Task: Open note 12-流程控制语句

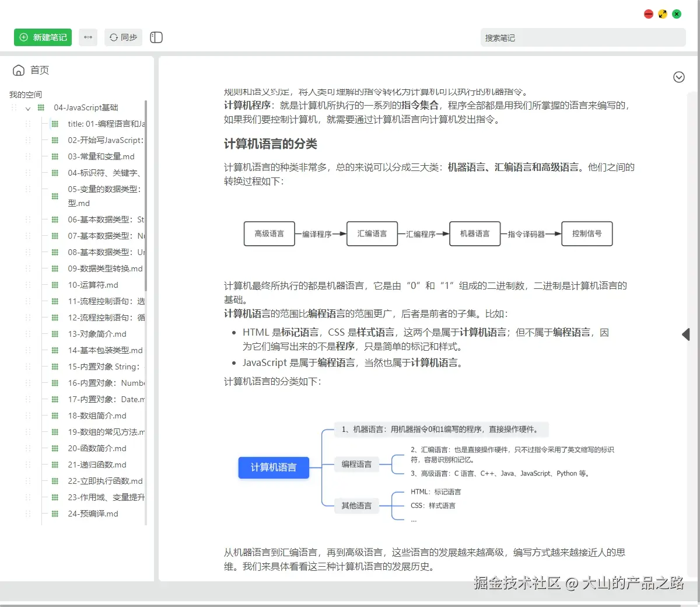Action: click(x=106, y=318)
